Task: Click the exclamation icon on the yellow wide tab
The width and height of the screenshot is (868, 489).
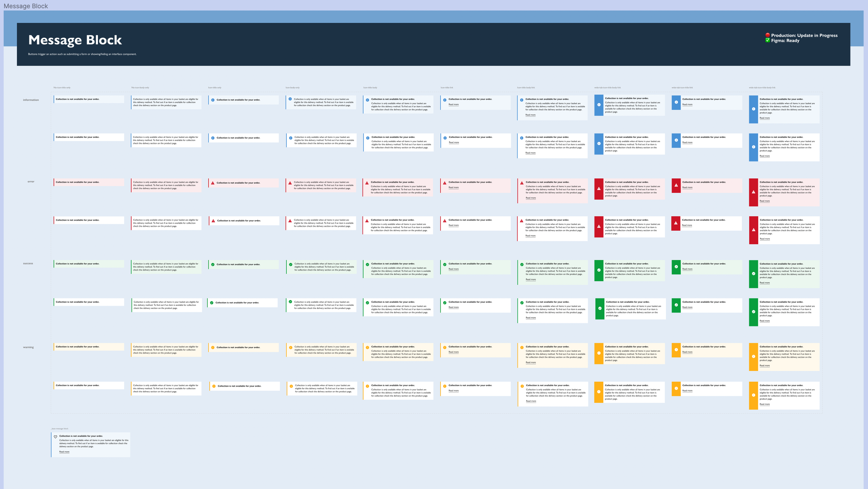Action: coord(598,353)
